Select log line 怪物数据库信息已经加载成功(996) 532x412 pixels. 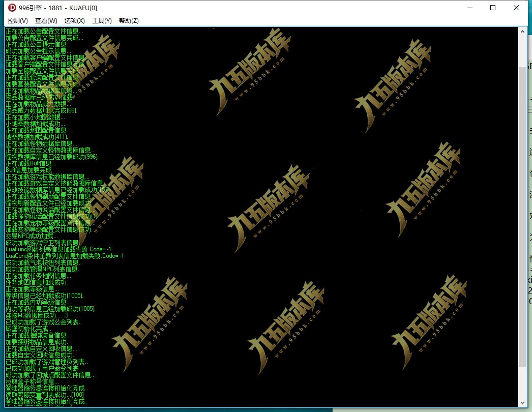[x=52, y=157]
